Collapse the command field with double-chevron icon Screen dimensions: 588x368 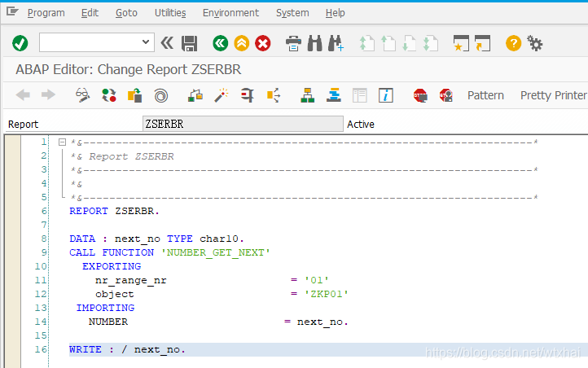point(167,43)
